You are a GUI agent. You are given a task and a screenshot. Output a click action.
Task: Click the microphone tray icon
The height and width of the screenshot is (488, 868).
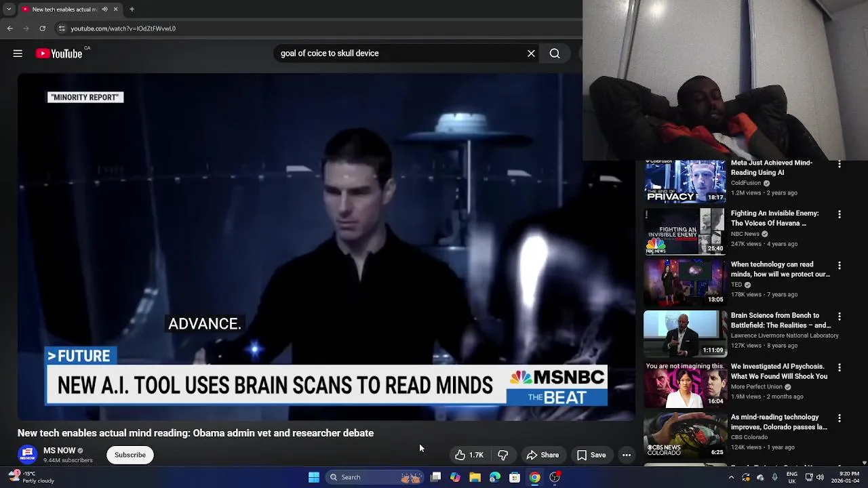774,477
